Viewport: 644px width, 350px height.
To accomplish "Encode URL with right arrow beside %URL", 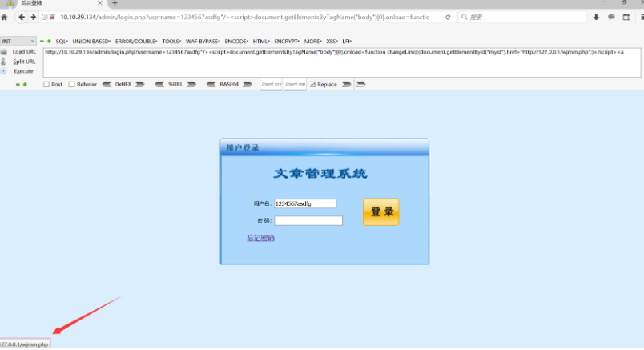I will (x=191, y=84).
